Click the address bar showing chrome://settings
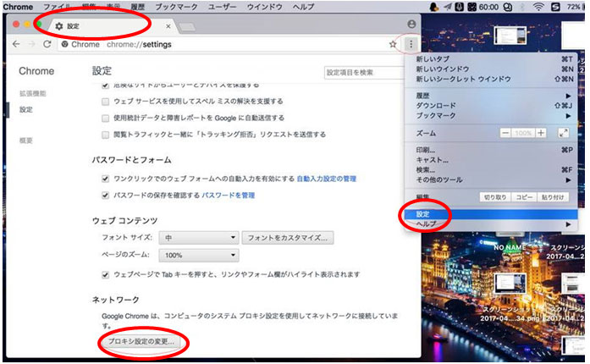Image resolution: width=590 pixels, height=364 pixels. 226,44
